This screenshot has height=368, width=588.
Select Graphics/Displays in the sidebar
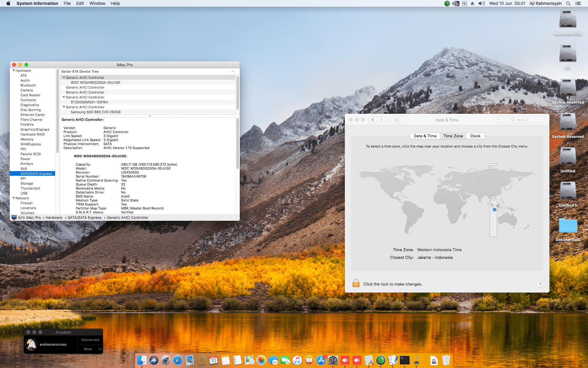tap(35, 129)
